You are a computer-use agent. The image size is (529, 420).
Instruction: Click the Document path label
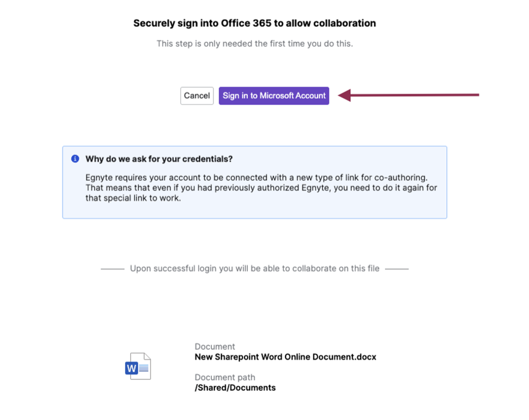[225, 377]
